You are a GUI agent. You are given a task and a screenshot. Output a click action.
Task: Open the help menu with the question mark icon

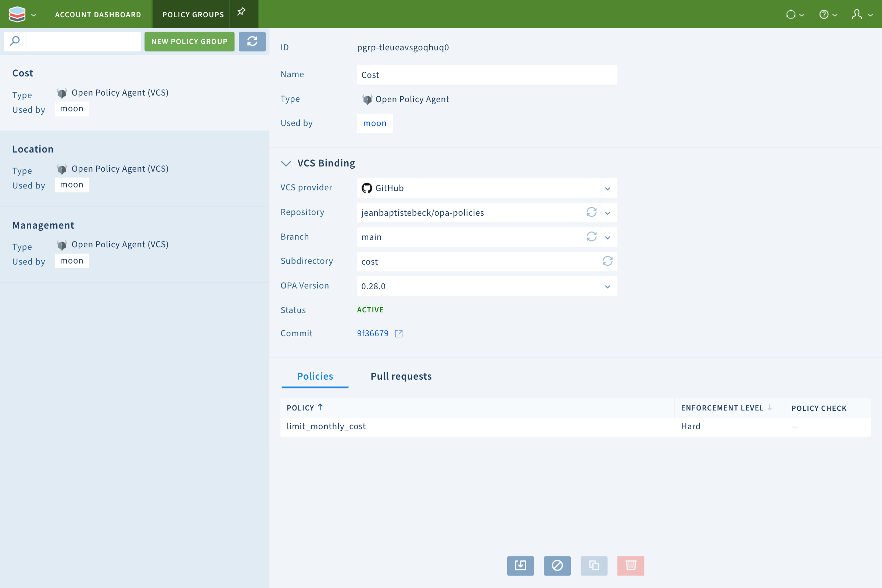pyautogui.click(x=824, y=14)
